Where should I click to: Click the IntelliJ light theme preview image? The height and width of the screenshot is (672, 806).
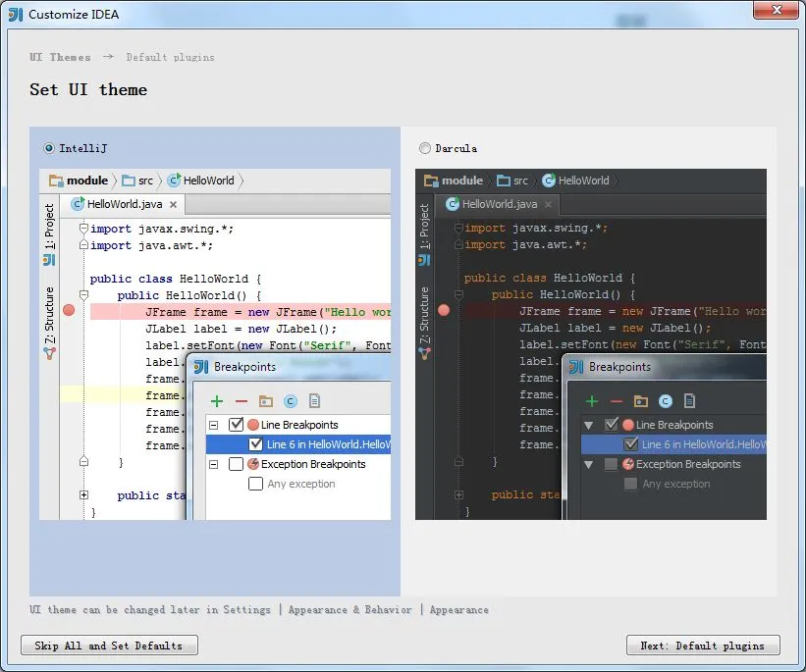click(215, 344)
